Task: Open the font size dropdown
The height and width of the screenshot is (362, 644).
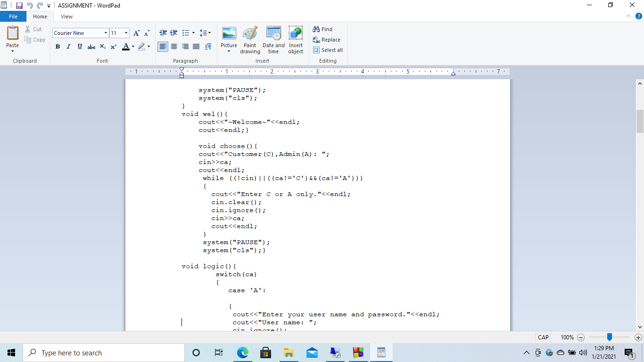Action: [x=125, y=33]
